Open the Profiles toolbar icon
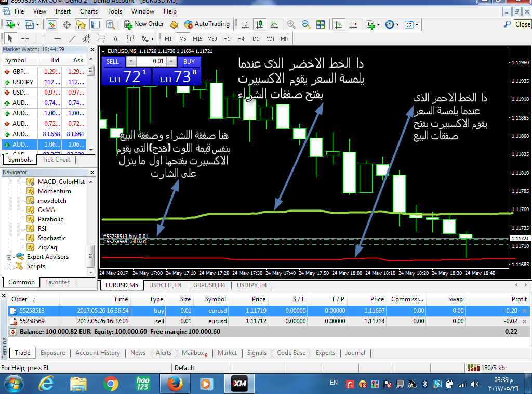The image size is (532, 394). (30, 24)
